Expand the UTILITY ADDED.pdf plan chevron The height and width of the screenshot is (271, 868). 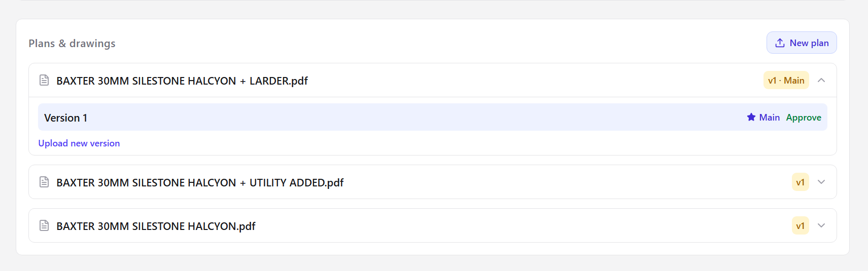[x=821, y=182]
